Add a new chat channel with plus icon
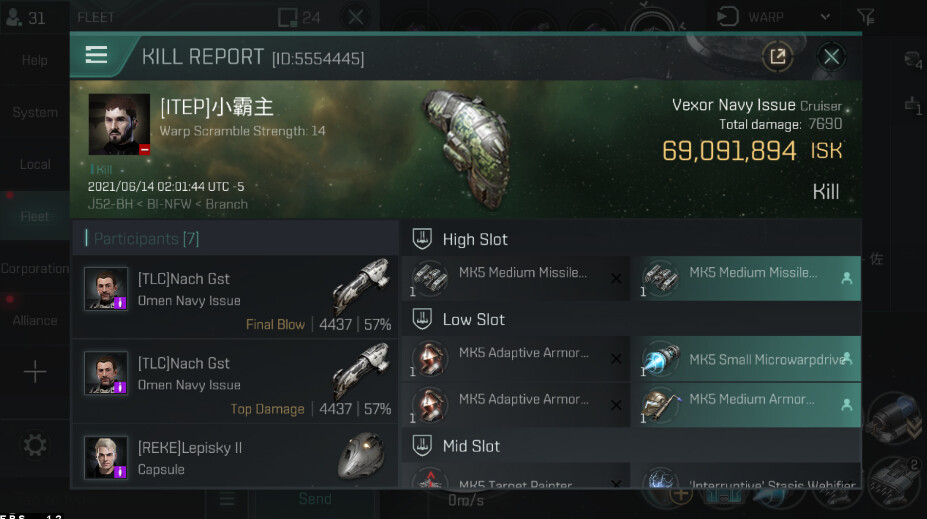 (35, 372)
